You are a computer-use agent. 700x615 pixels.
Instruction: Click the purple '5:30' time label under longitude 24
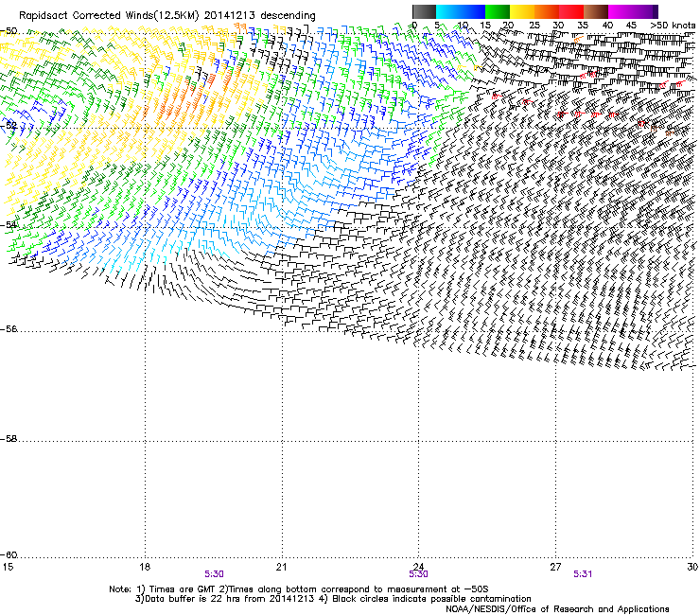(418, 574)
